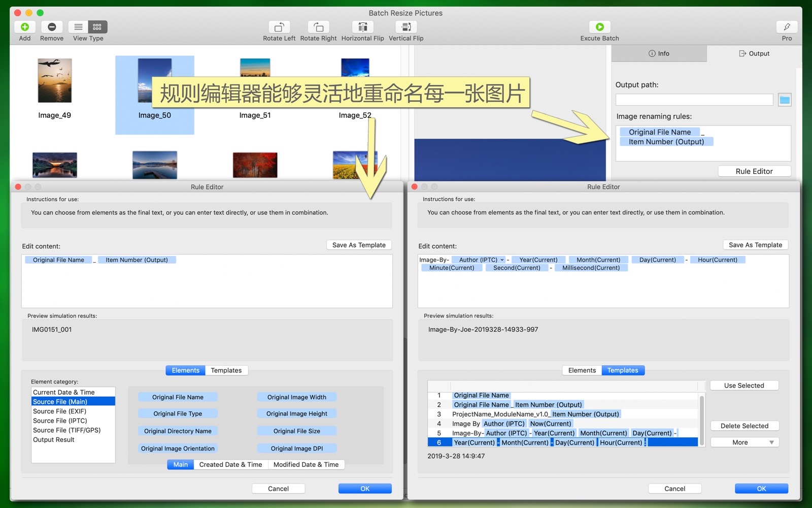Click the Rotate Left icon
Screen dimensions: 812x508
[x=279, y=27]
